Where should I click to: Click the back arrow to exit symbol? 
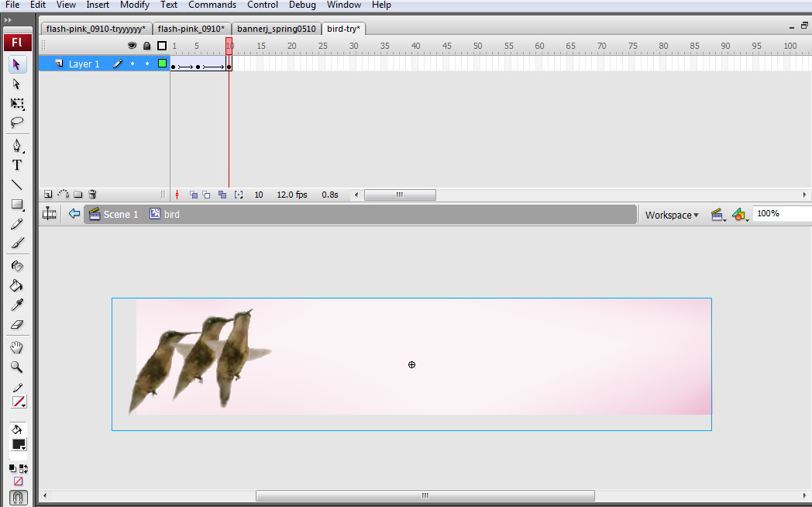pyautogui.click(x=74, y=214)
